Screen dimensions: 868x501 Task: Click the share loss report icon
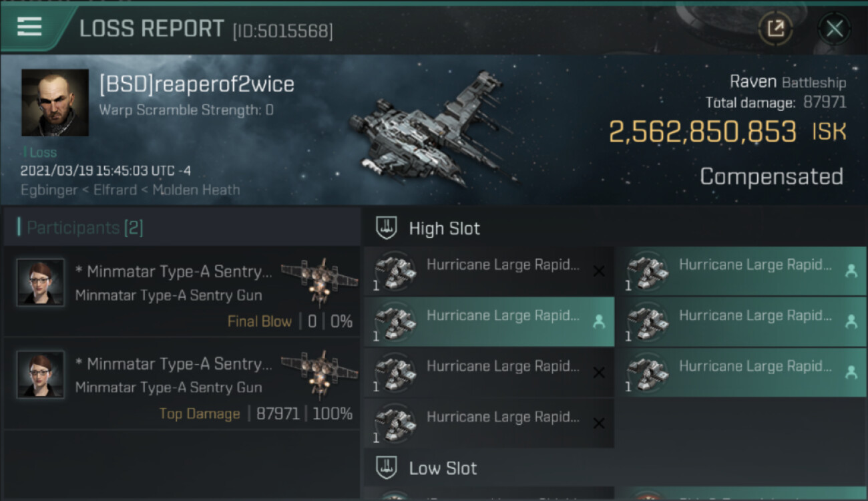pyautogui.click(x=775, y=28)
